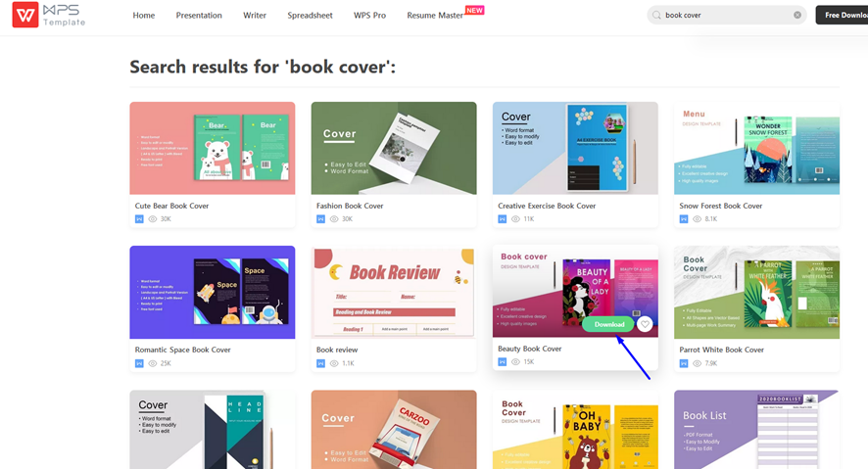Image resolution: width=868 pixels, height=469 pixels.
Task: Click the book cover search field
Action: point(725,15)
